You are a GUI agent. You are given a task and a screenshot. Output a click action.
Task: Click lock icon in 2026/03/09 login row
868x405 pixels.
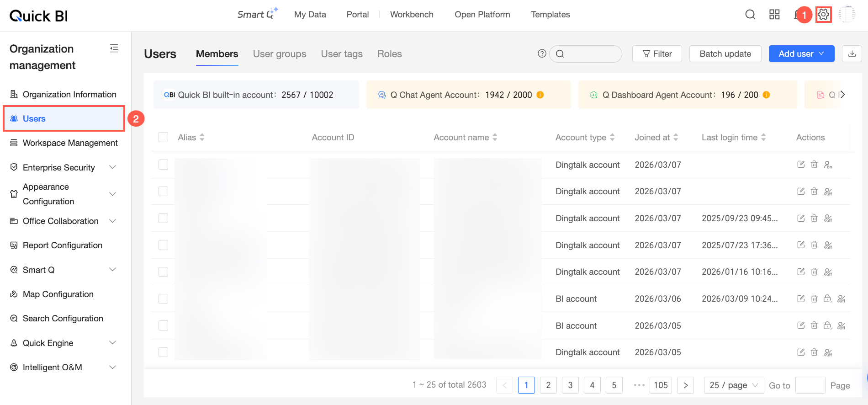coord(827,298)
